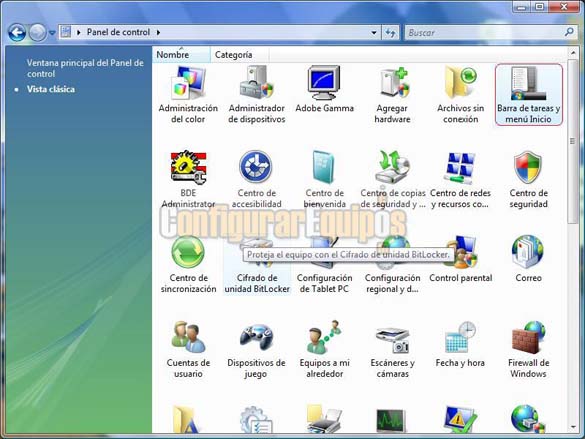This screenshot has width=585, height=439.
Task: Go back with the navigation arrow
Action: point(17,32)
